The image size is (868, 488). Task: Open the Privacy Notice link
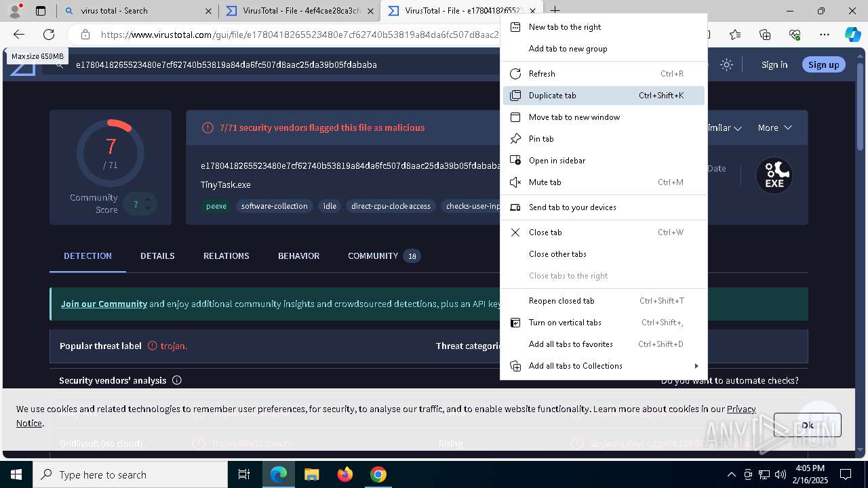click(741, 409)
